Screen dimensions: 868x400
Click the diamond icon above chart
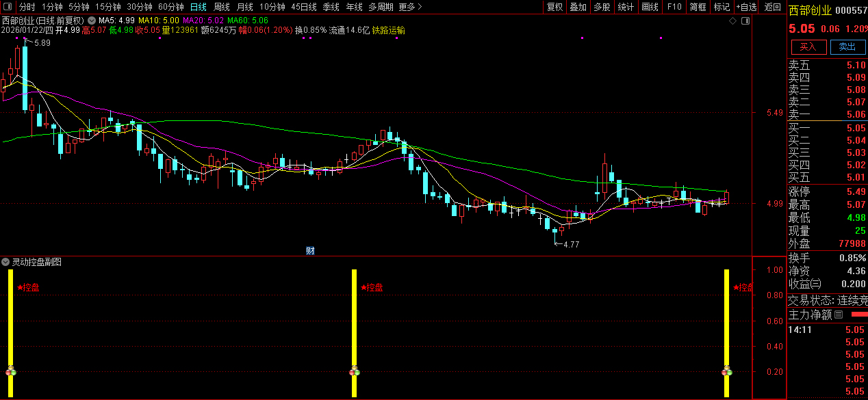(x=732, y=21)
